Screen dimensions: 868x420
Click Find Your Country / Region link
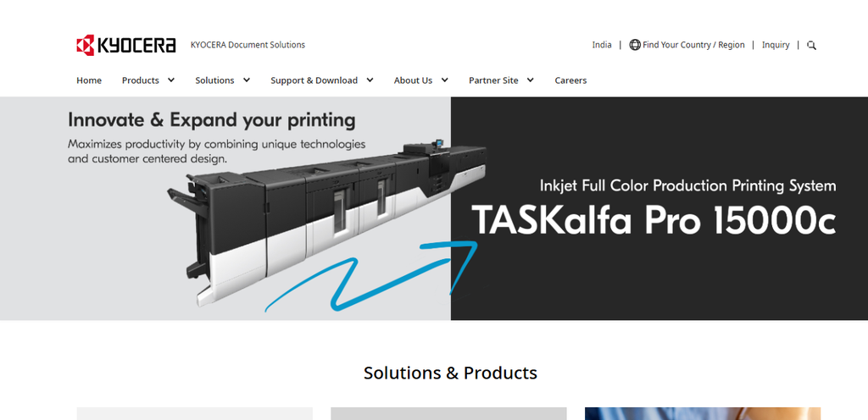click(x=693, y=45)
